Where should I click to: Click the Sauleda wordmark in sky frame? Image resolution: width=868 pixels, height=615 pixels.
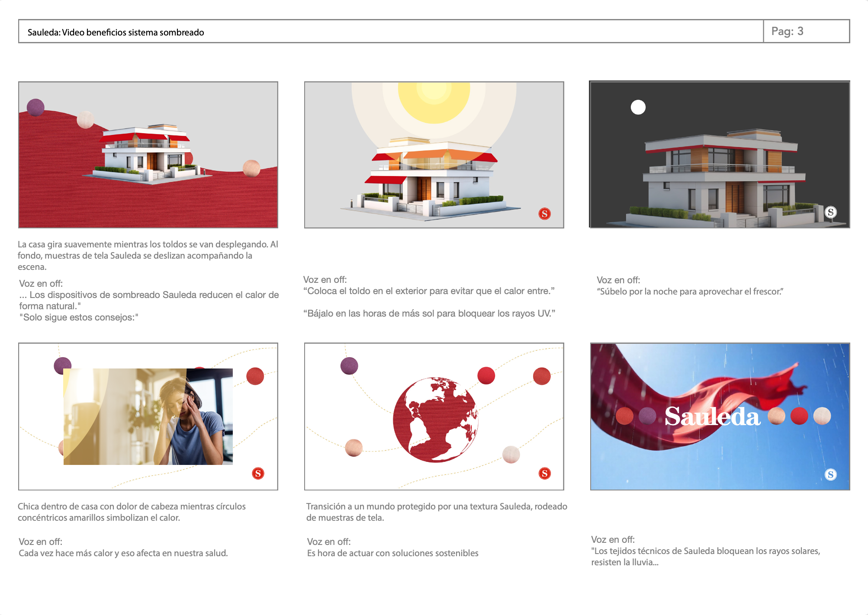[712, 416]
